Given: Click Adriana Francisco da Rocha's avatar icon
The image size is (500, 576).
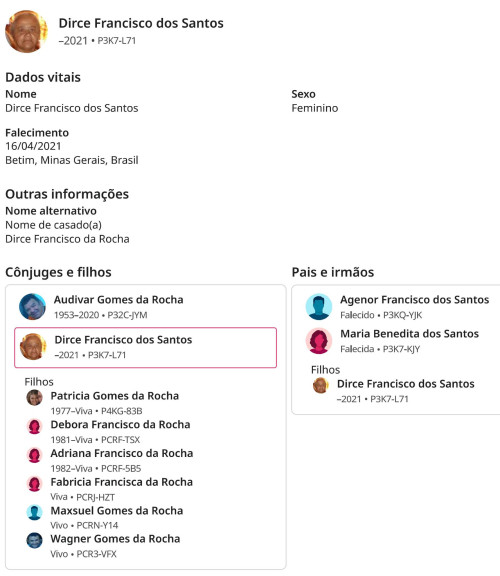Looking at the screenshot, I should pyautogui.click(x=35, y=455).
